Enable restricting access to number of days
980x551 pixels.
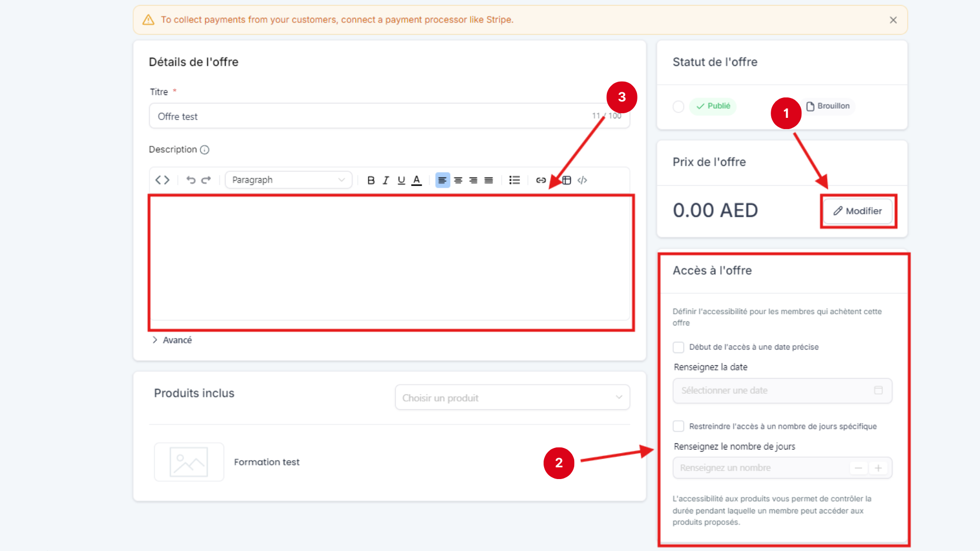[x=678, y=426]
